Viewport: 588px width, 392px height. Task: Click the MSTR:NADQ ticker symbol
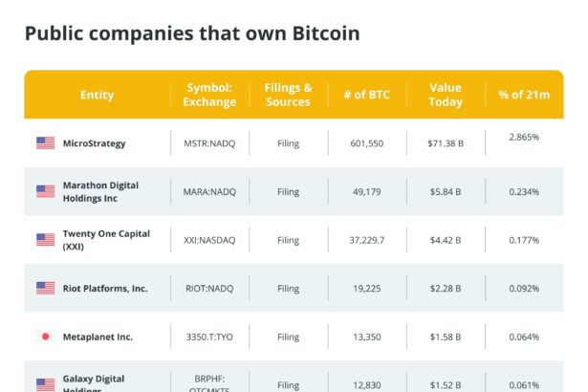point(209,143)
